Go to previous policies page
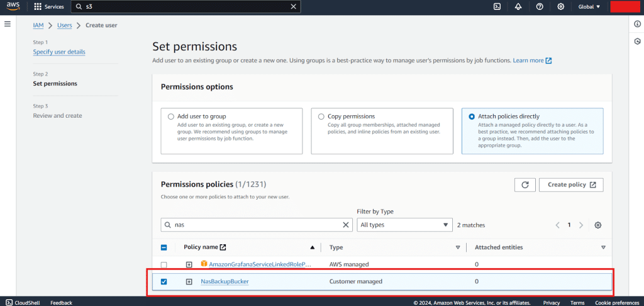Image resolution: width=644 pixels, height=306 pixels. (557, 225)
